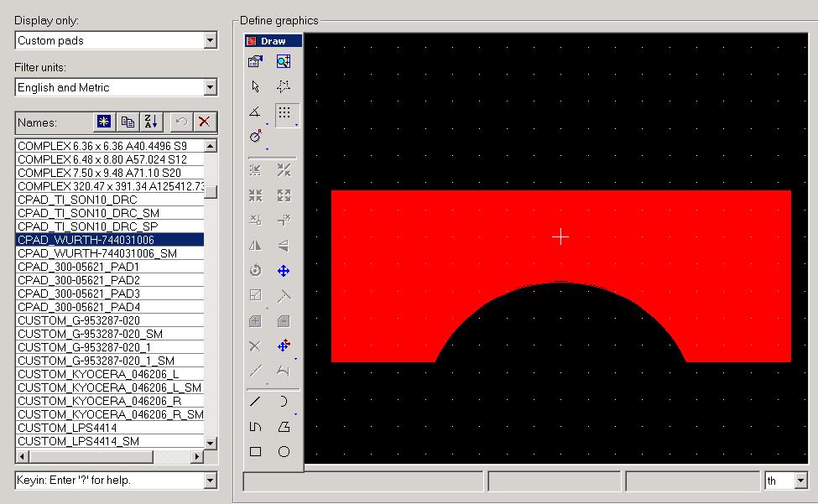The width and height of the screenshot is (818, 504).
Task: Delete selected name with red X button
Action: point(205,122)
